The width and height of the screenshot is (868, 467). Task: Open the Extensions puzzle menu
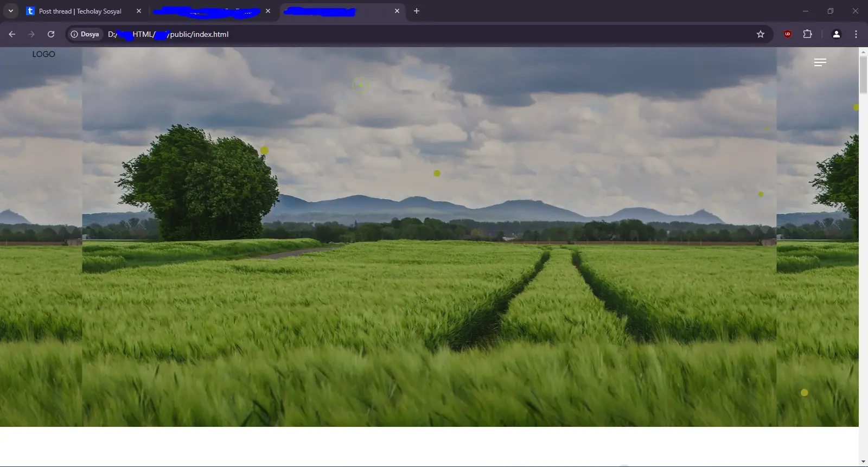[x=807, y=34]
